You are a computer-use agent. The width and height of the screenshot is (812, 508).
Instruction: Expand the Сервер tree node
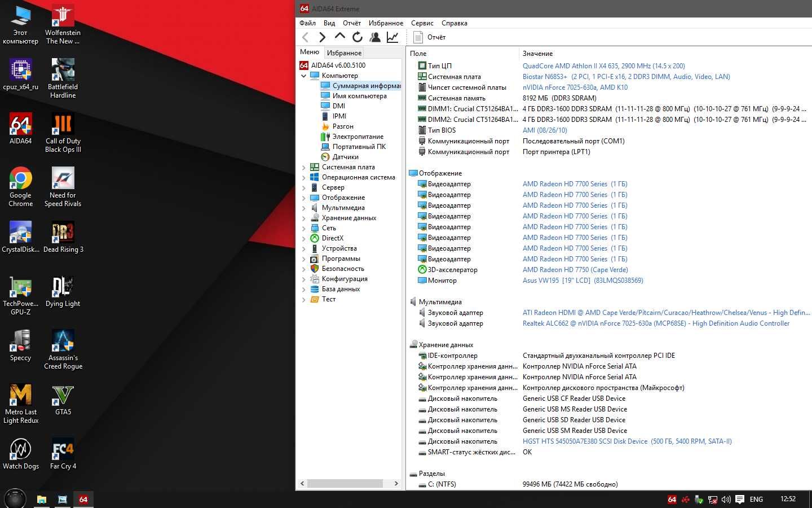pyautogui.click(x=304, y=187)
